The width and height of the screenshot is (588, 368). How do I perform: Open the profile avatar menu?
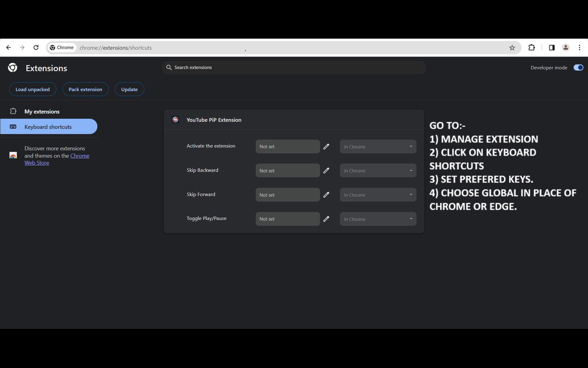click(565, 47)
